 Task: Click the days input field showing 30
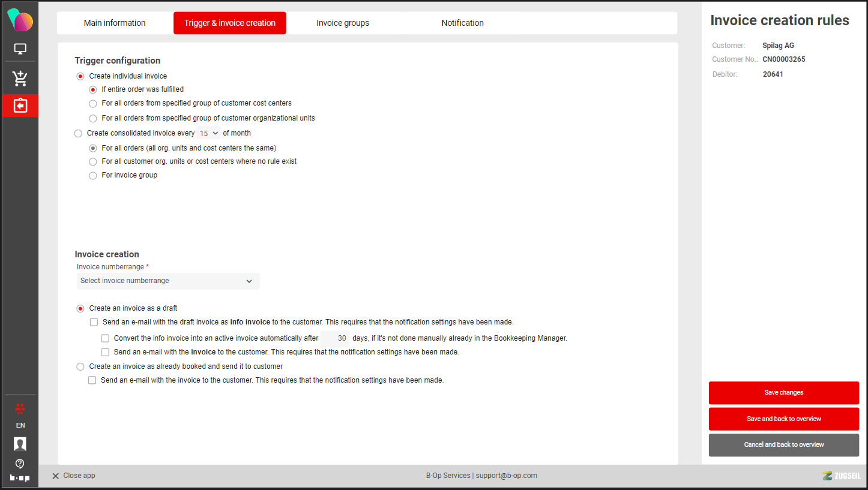click(336, 338)
